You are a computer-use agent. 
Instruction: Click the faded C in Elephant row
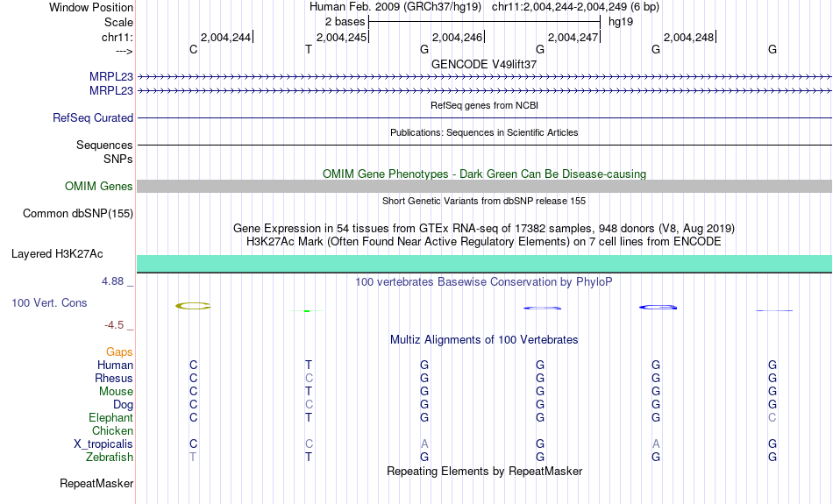click(x=772, y=418)
